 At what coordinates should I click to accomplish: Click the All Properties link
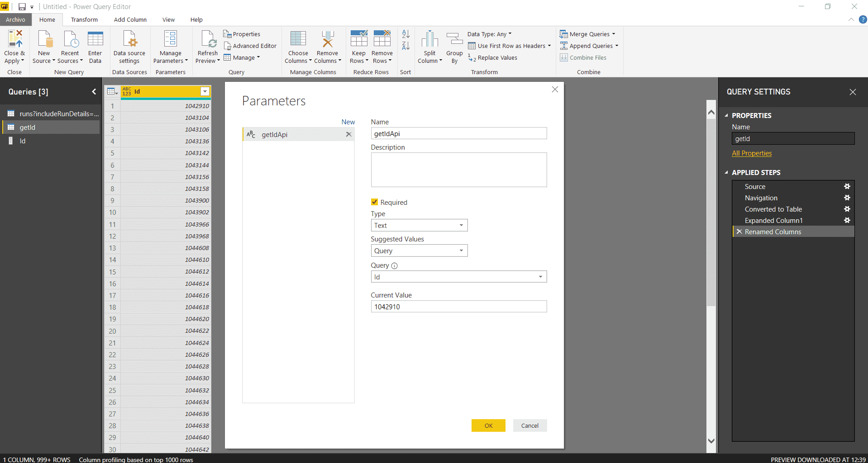[x=751, y=153]
